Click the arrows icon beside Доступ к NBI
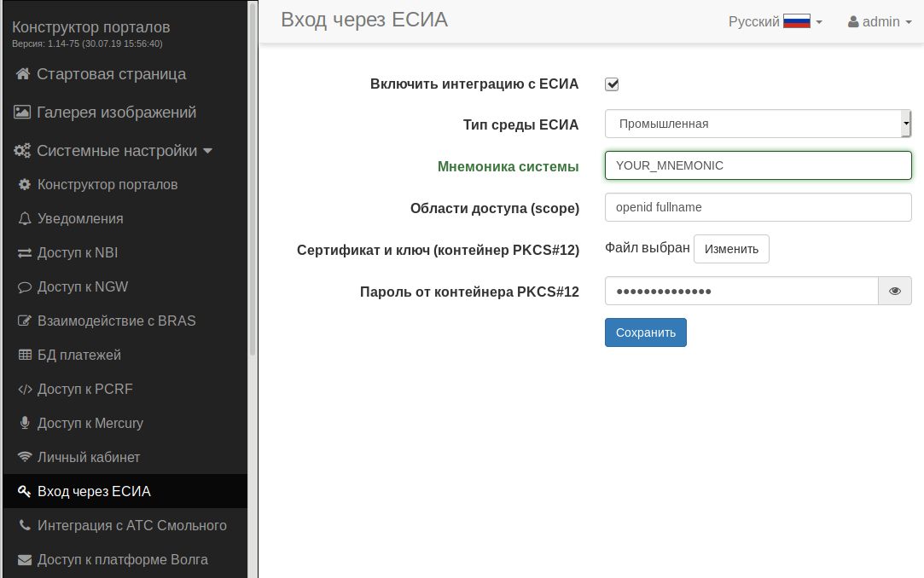This screenshot has height=578, width=924. pos(25,253)
